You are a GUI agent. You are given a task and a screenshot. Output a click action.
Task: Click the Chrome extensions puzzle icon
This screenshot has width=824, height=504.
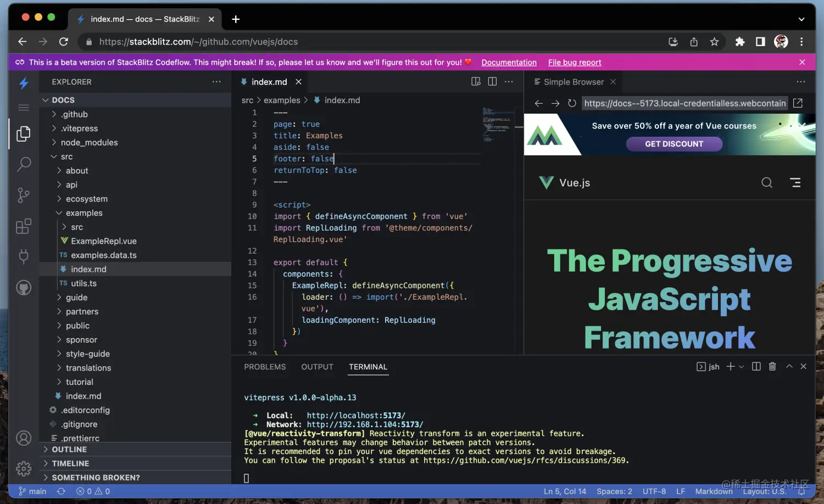click(740, 42)
